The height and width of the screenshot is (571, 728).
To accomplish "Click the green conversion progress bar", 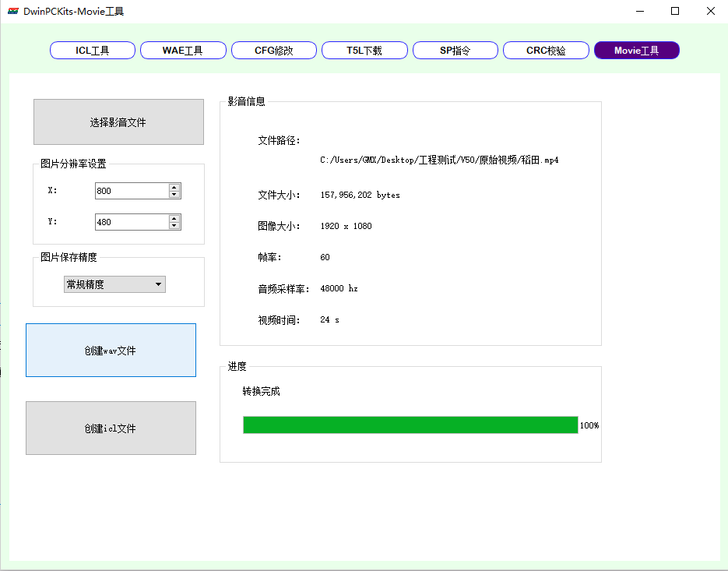I will pos(410,425).
